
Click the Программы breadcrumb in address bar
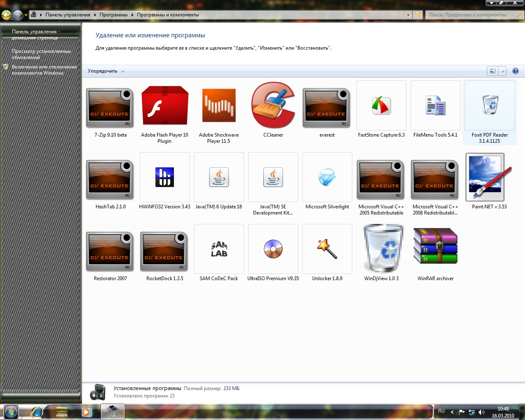pyautogui.click(x=113, y=15)
